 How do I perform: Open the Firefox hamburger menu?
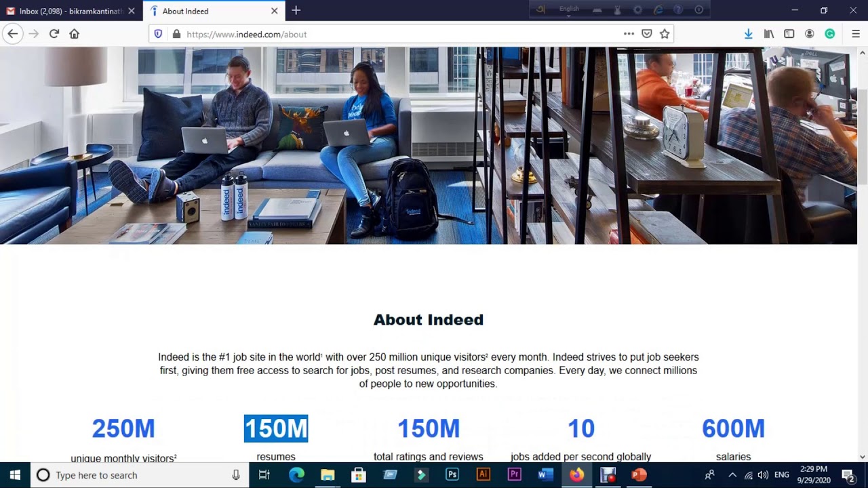tap(855, 34)
